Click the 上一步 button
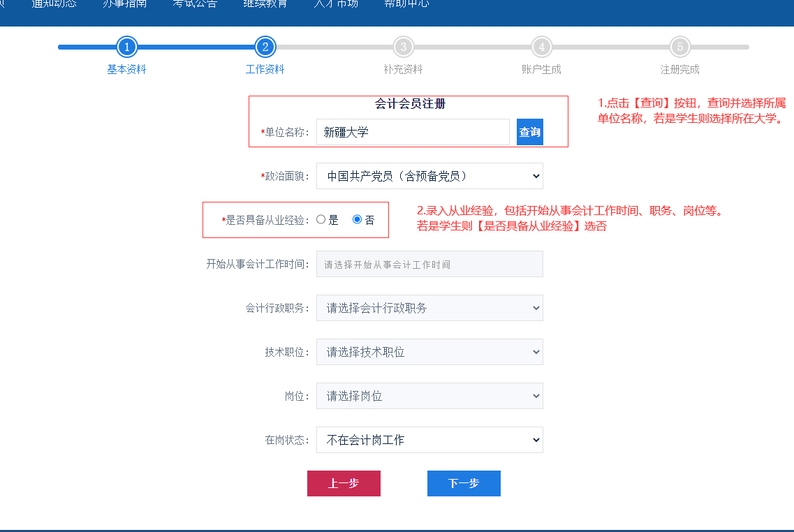 point(344,483)
